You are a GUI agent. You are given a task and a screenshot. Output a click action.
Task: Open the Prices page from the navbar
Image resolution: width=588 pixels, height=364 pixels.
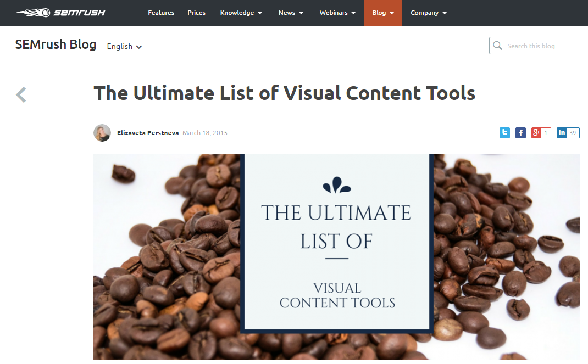click(x=196, y=13)
